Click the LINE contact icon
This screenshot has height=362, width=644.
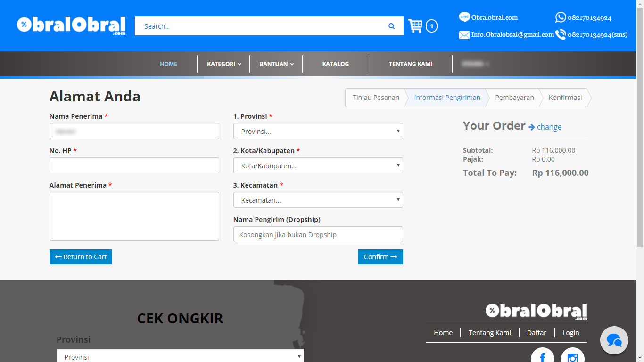(464, 17)
